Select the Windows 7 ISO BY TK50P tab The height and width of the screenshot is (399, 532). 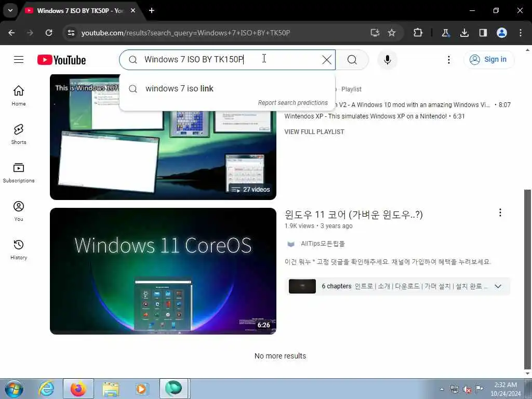tap(80, 11)
